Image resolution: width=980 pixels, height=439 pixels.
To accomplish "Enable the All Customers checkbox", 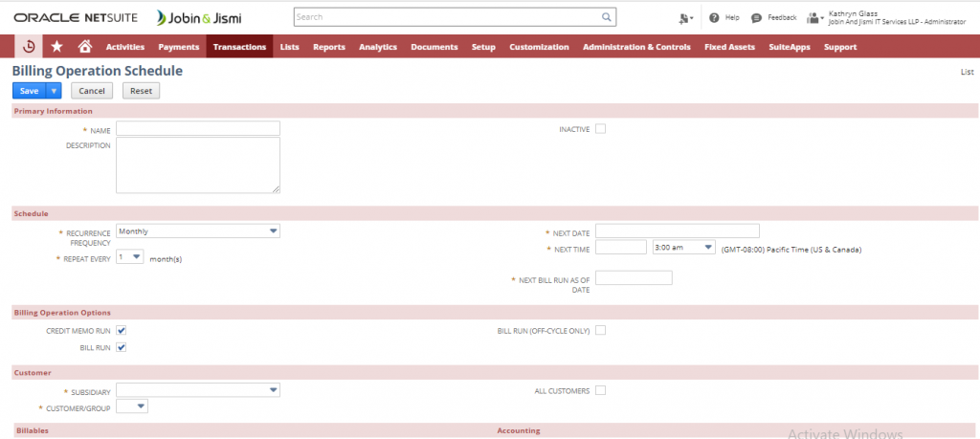I will click(601, 390).
